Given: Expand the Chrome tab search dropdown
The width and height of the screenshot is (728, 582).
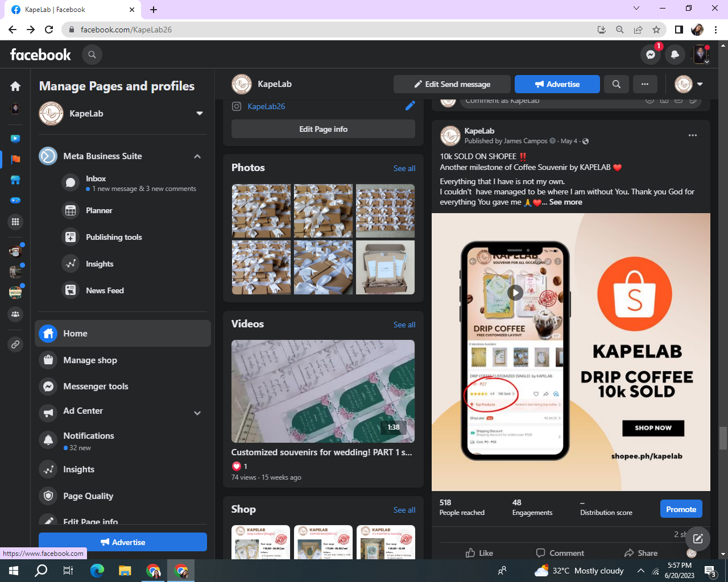Looking at the screenshot, I should tap(636, 8).
